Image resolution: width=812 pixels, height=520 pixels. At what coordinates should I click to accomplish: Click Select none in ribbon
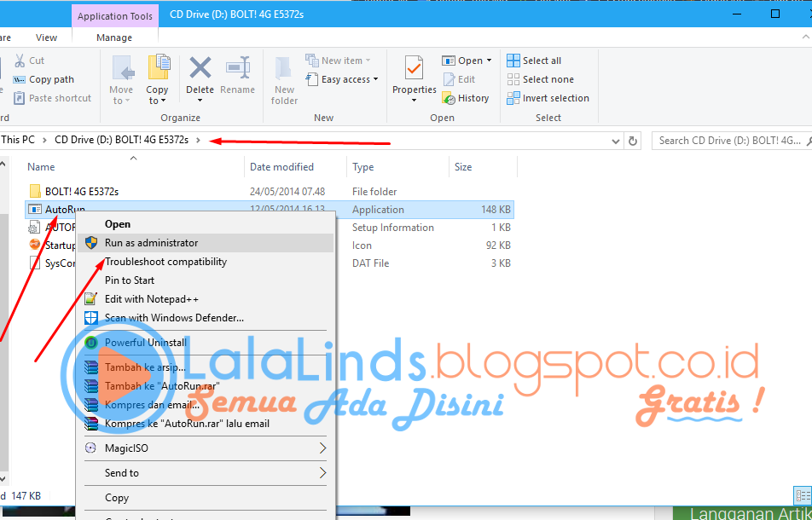tap(540, 79)
